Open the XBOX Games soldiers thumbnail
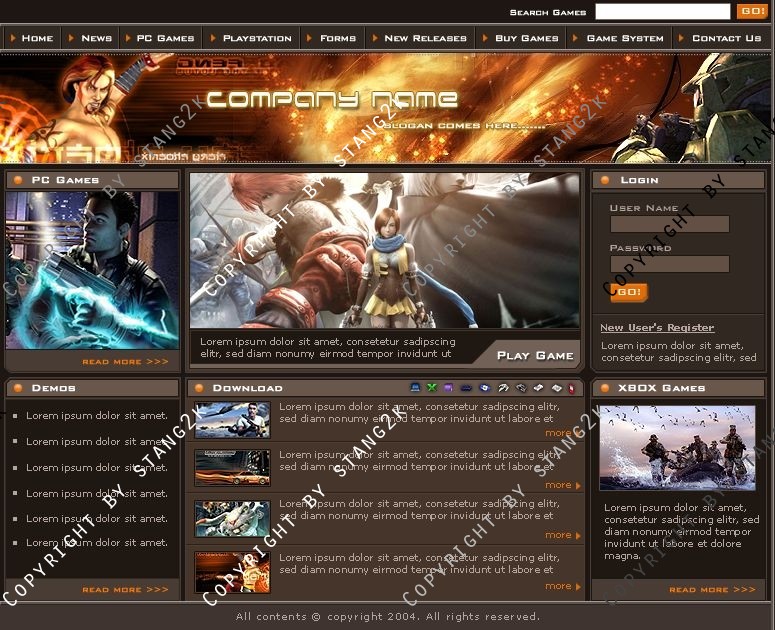Image resolution: width=775 pixels, height=630 pixels. pos(677,447)
